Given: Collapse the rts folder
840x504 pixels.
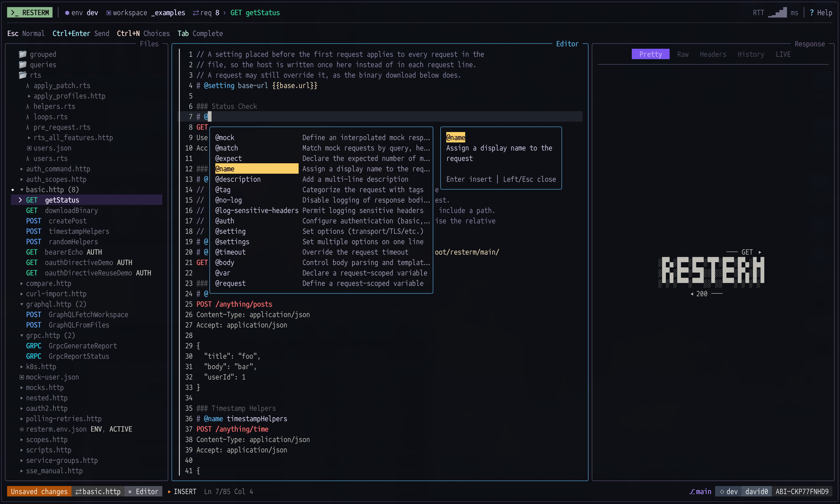Looking at the screenshot, I should pos(30,75).
